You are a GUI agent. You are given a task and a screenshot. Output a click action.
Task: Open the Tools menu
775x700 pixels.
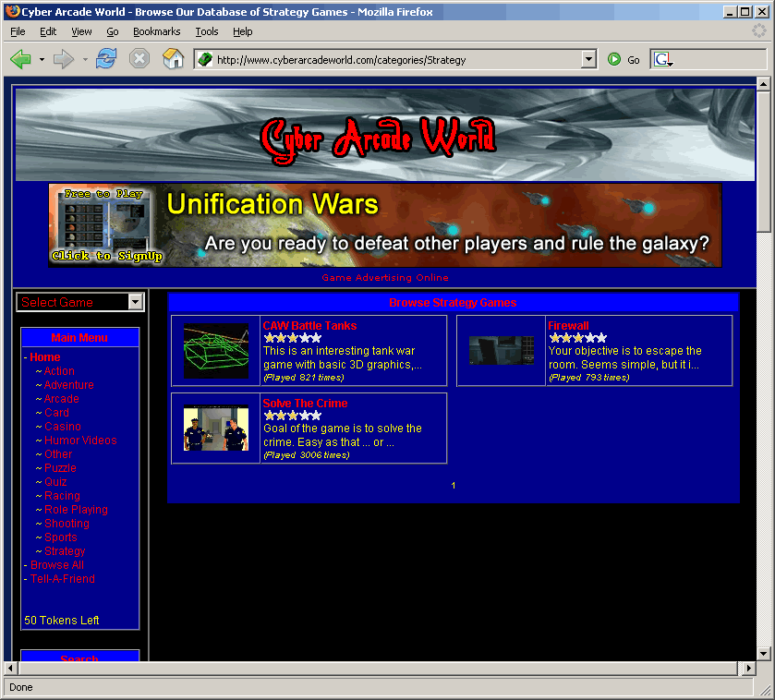206,31
